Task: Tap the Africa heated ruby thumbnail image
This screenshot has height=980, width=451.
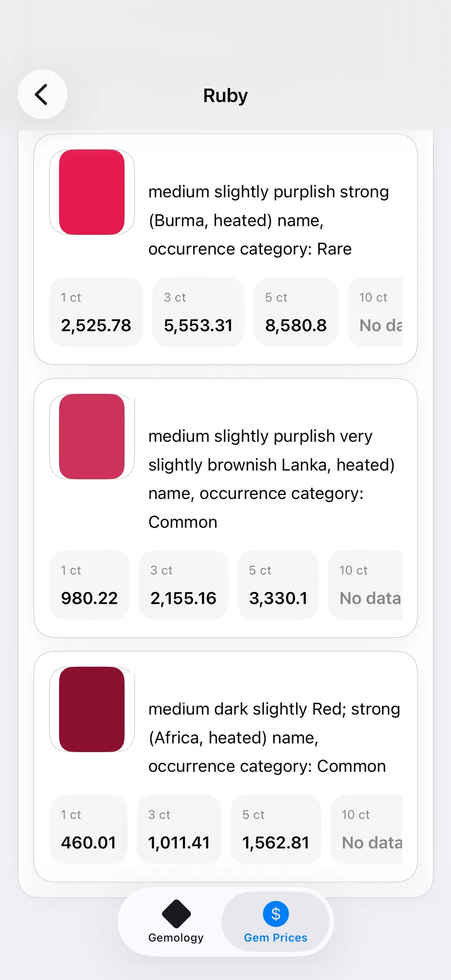Action: (x=92, y=709)
